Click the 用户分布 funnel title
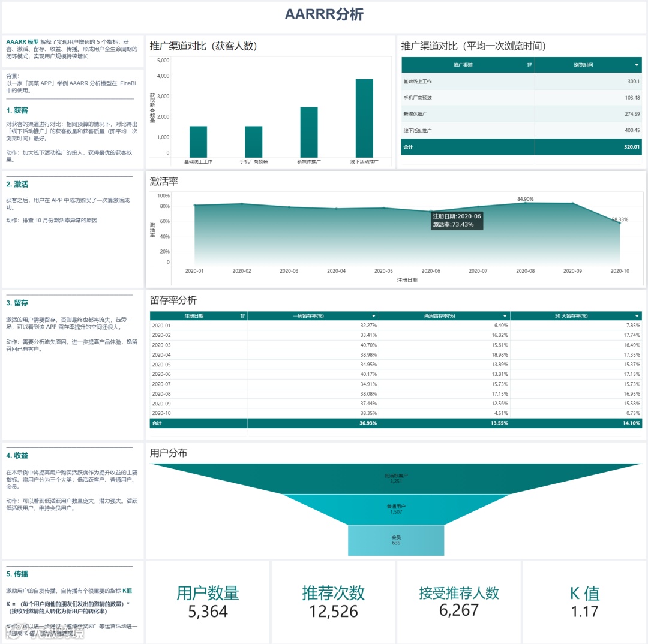This screenshot has width=648, height=644. (168, 453)
